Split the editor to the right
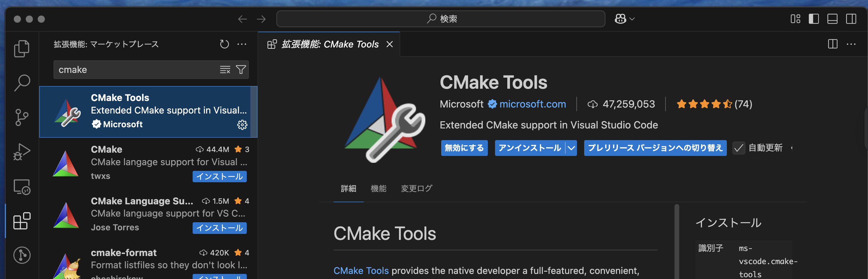Viewport: 868px width, 279px height. pyautogui.click(x=833, y=44)
